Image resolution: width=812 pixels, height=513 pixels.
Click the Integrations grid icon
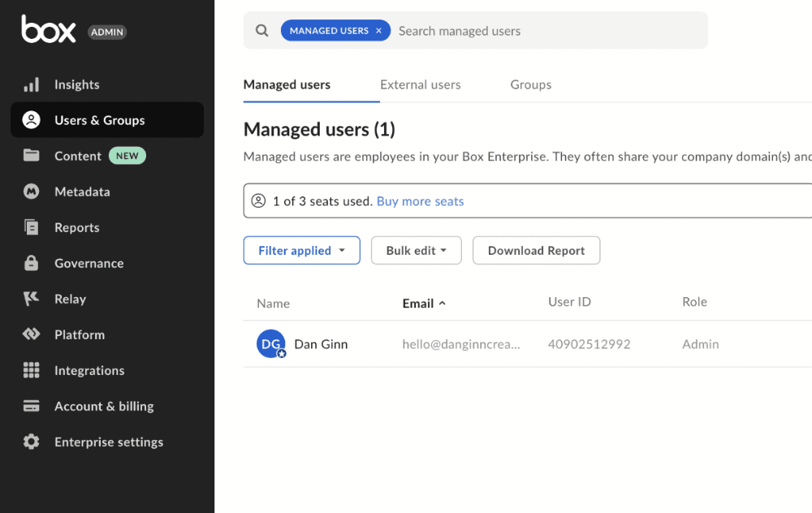coord(31,370)
